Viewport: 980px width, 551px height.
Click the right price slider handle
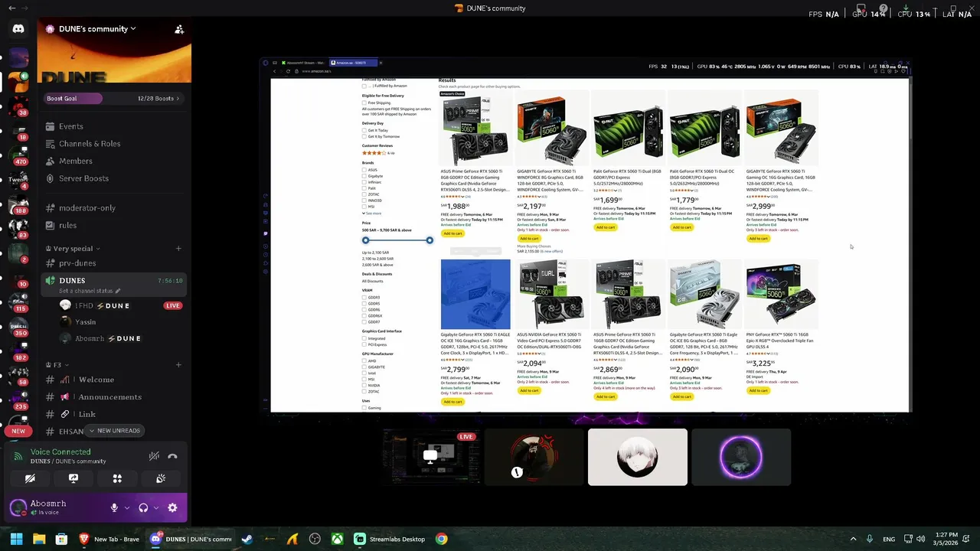coord(430,240)
